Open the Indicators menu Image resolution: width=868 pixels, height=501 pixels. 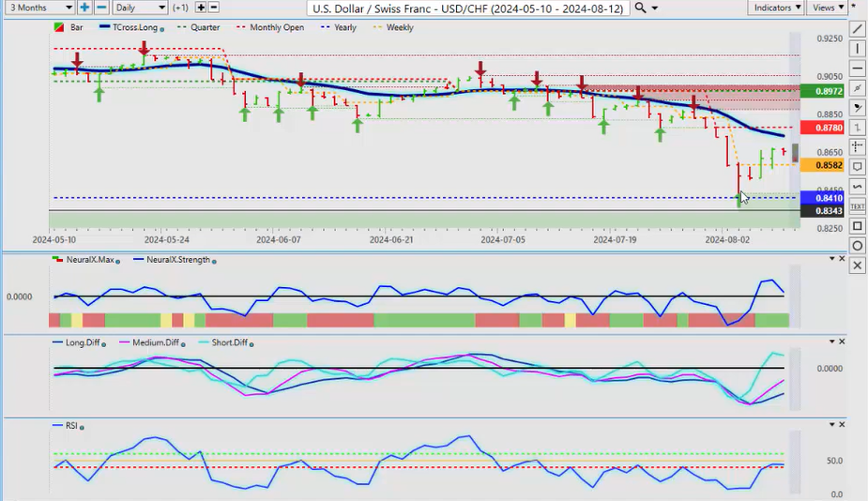tap(777, 8)
